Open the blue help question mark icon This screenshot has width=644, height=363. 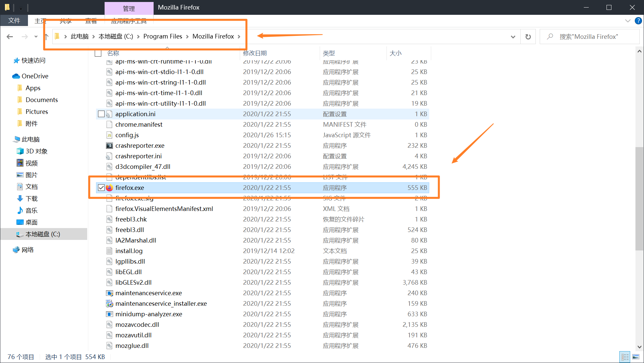pyautogui.click(x=638, y=21)
